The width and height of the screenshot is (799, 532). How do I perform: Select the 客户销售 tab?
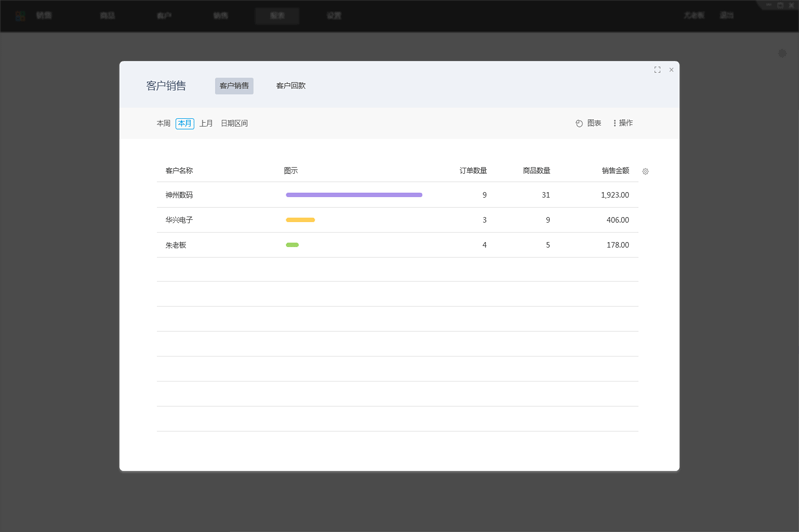[234, 86]
